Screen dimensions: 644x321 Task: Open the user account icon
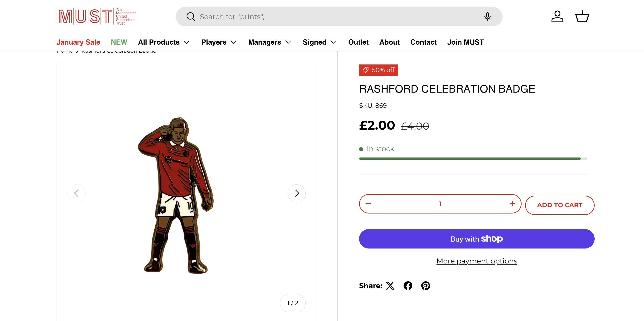tap(557, 17)
